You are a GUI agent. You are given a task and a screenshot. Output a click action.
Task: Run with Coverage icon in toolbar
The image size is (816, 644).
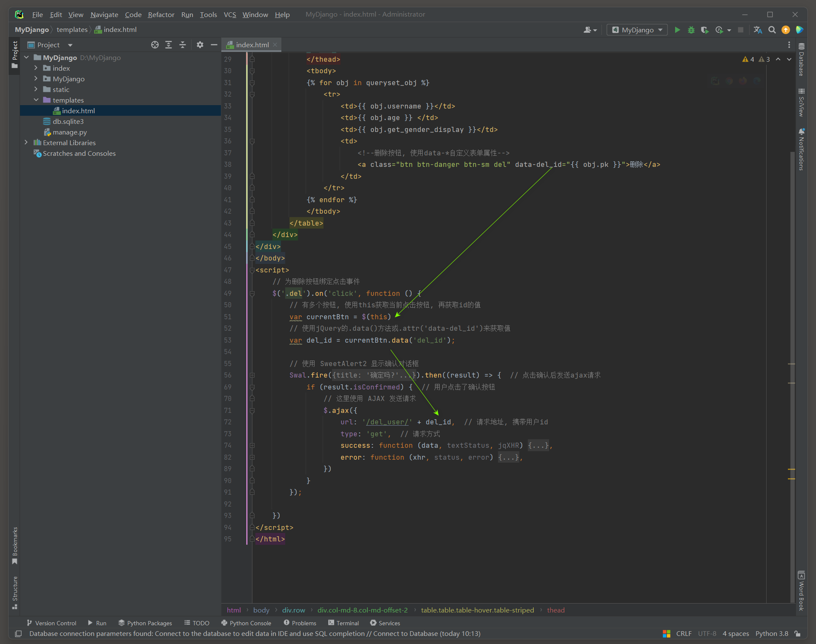(705, 30)
